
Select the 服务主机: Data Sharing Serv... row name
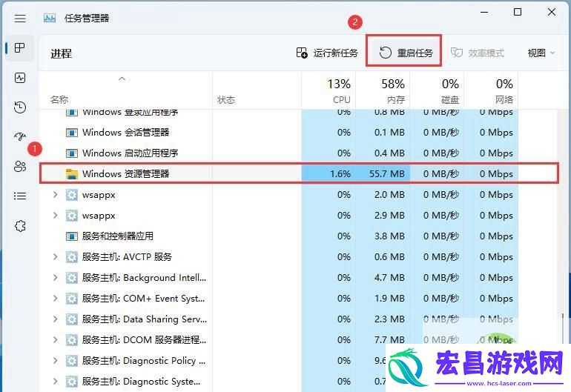[x=144, y=319]
